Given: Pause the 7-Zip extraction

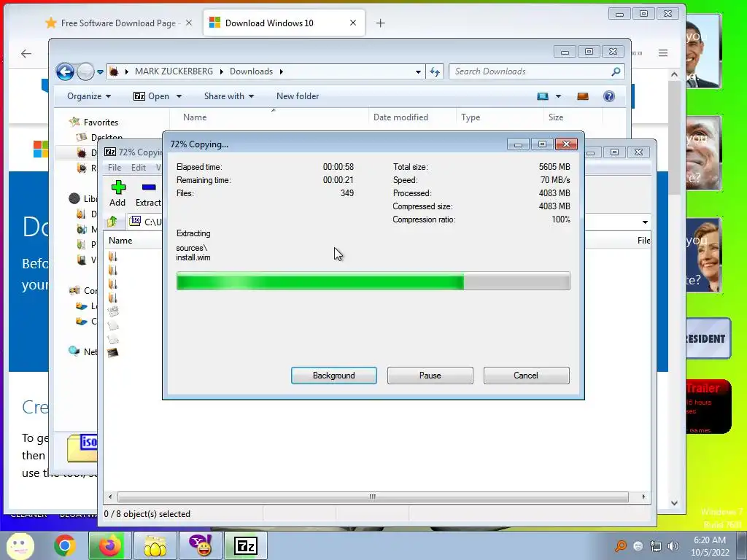Looking at the screenshot, I should pyautogui.click(x=430, y=376).
